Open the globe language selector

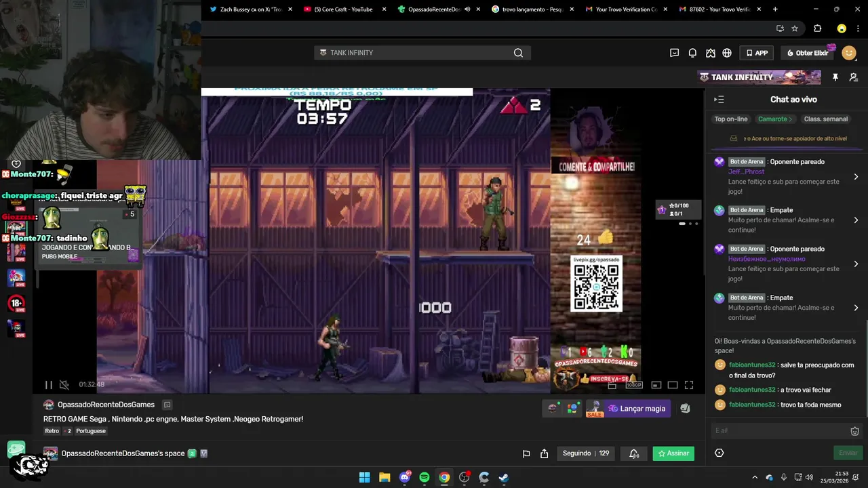pos(727,53)
